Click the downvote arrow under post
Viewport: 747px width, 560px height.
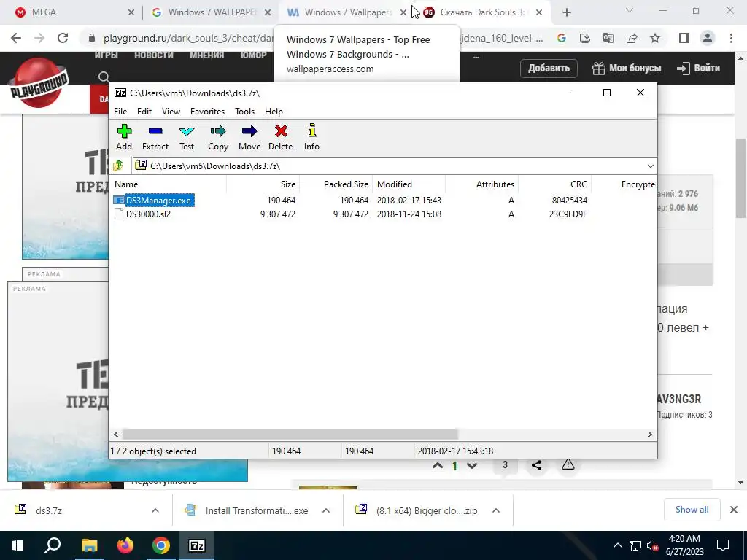(472, 466)
